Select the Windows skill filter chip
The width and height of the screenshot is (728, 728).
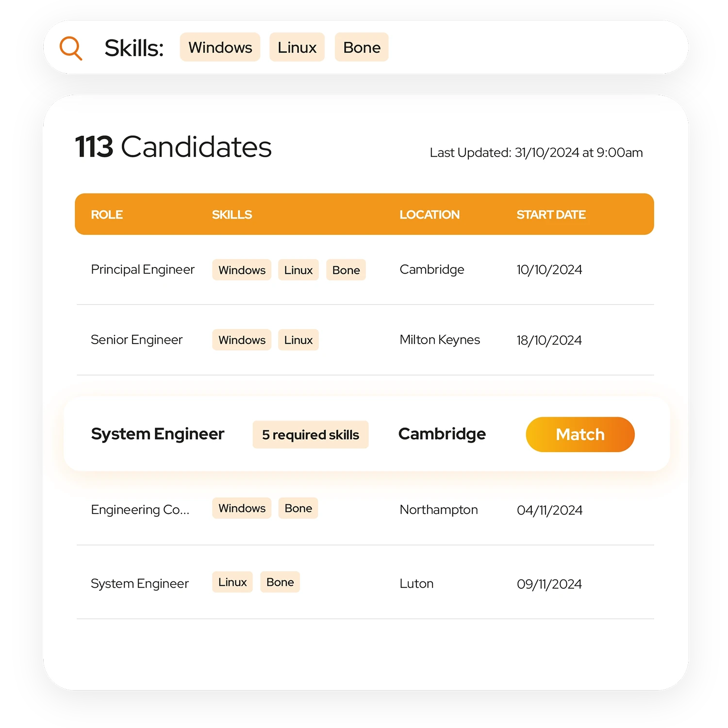(220, 47)
